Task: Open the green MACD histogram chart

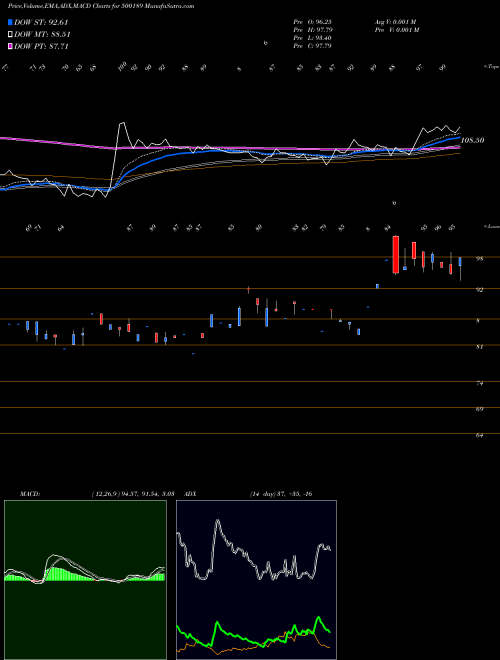Action: pos(85,580)
